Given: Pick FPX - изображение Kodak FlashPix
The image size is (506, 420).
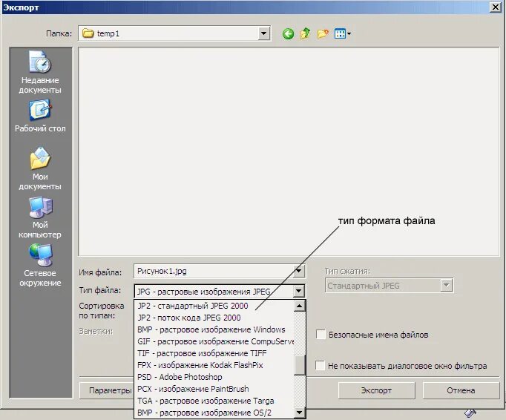Looking at the screenshot, I should point(214,365).
